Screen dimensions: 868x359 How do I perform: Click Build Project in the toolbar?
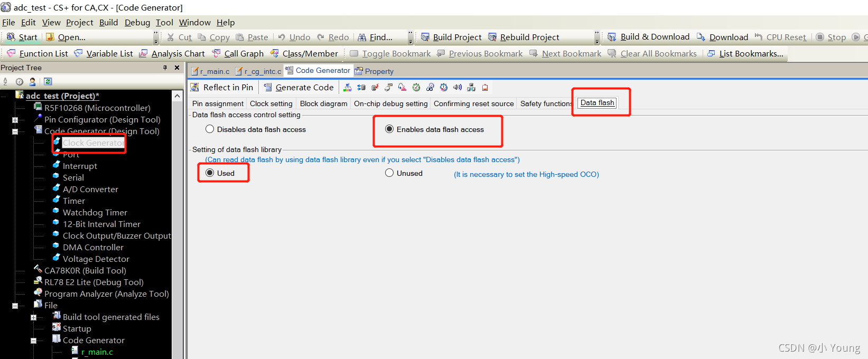(451, 37)
